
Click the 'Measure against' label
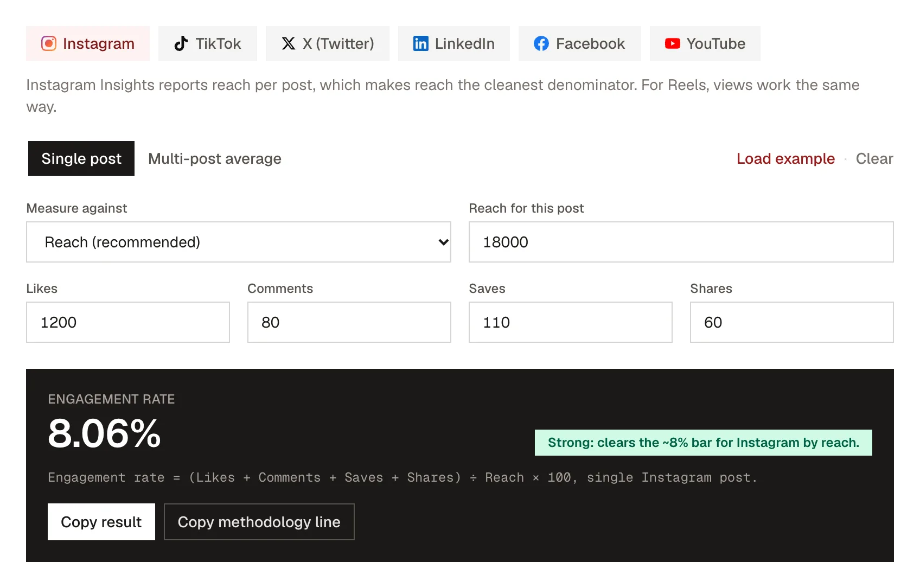[76, 208]
